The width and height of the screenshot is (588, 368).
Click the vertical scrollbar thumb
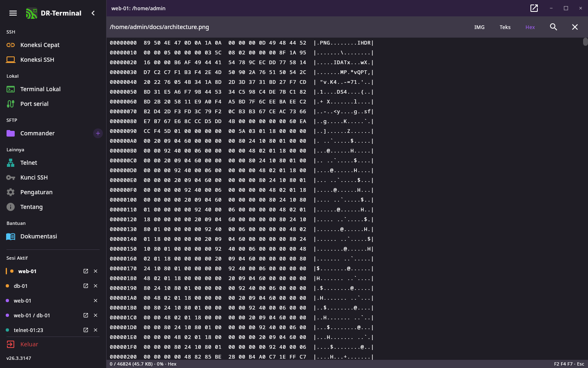point(586,42)
